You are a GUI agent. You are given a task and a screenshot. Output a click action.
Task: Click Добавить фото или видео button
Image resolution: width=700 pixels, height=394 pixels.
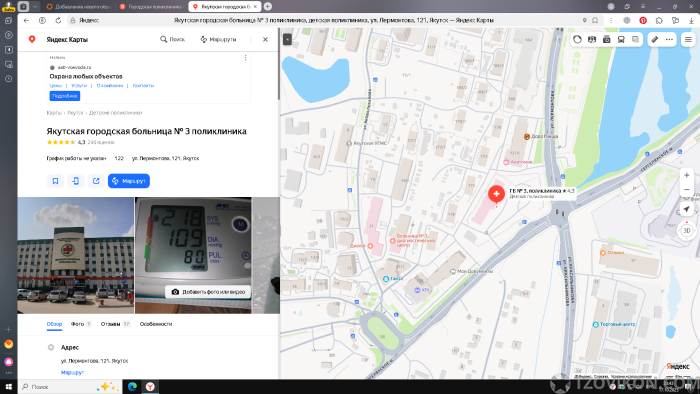point(208,292)
